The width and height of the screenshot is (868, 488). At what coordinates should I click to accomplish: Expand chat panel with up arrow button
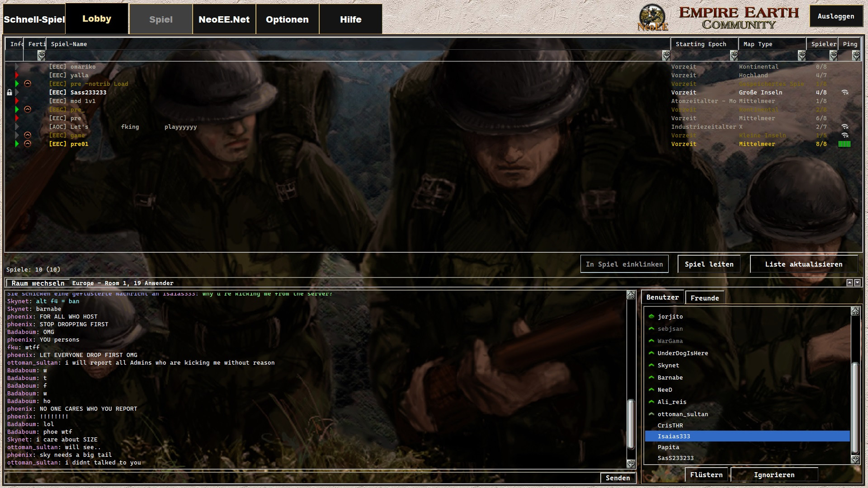[x=849, y=283]
